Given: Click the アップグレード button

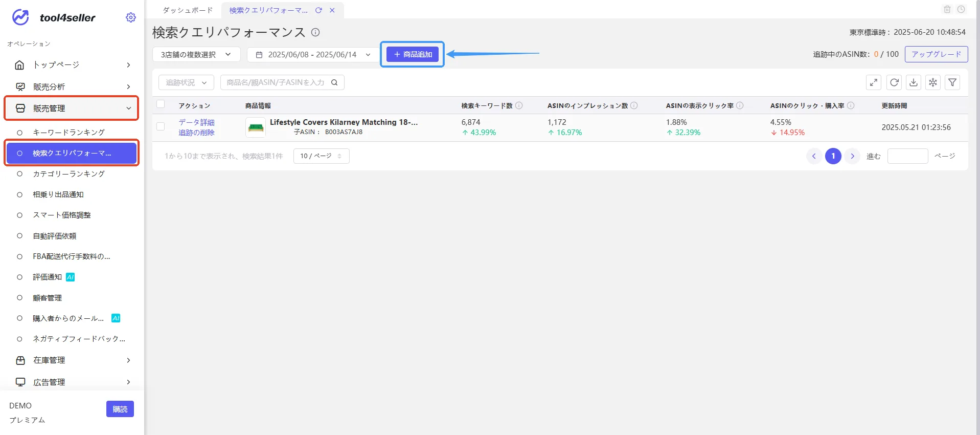Looking at the screenshot, I should [936, 54].
